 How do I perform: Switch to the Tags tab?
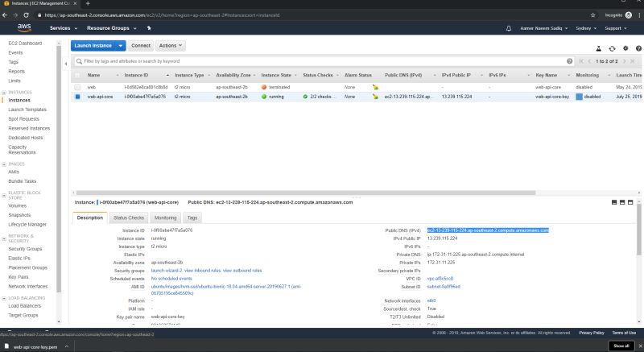point(192,217)
